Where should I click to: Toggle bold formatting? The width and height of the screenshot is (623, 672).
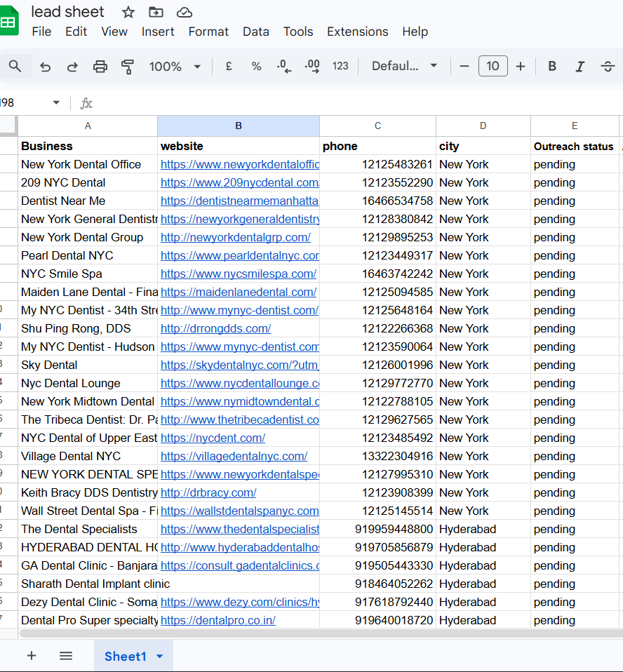click(552, 66)
